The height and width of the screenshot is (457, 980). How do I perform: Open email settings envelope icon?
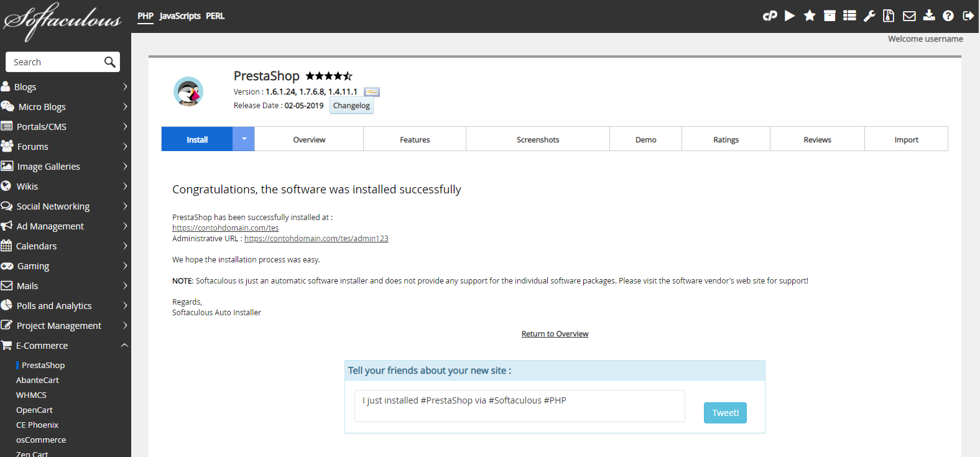tap(909, 16)
